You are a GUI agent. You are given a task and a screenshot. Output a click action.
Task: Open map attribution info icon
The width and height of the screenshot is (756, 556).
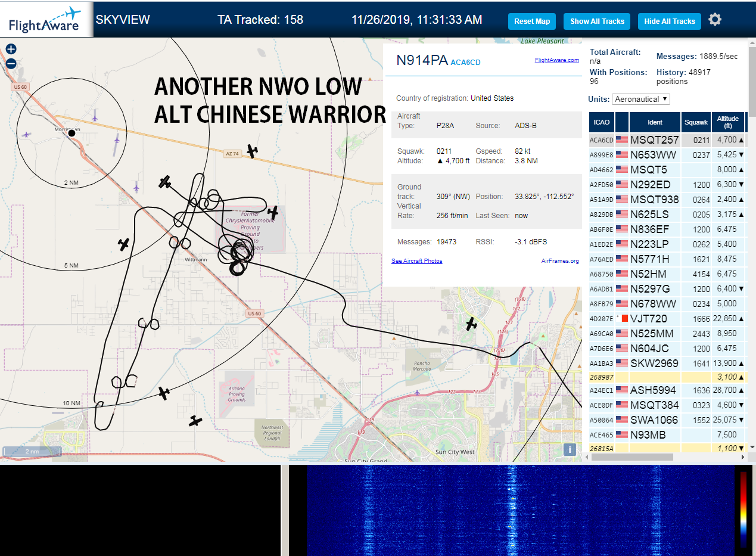coord(570,450)
